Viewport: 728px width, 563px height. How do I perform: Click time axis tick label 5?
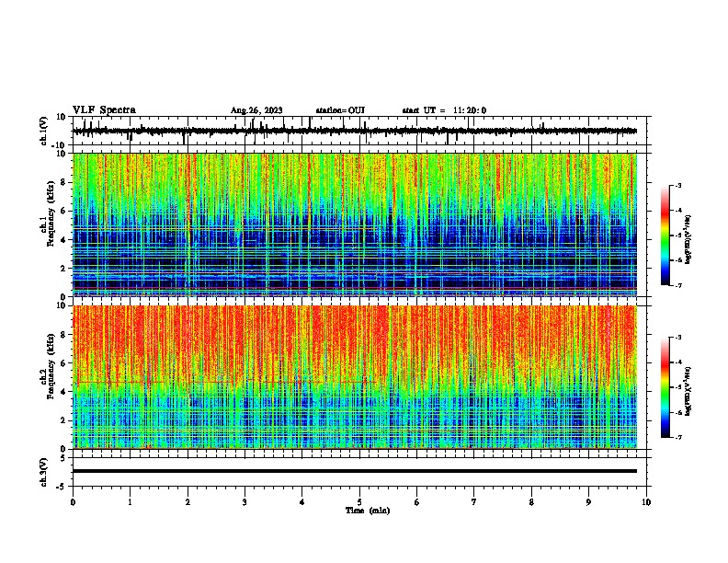pos(359,502)
